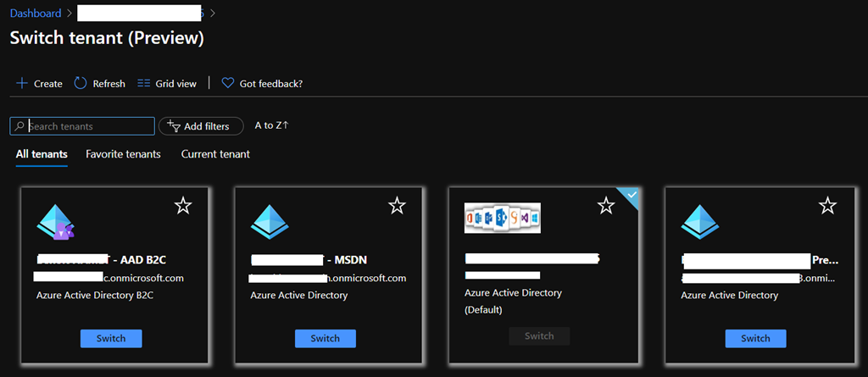Star the MSDN tenant as favorite
This screenshot has width=868, height=377.
pos(397,206)
